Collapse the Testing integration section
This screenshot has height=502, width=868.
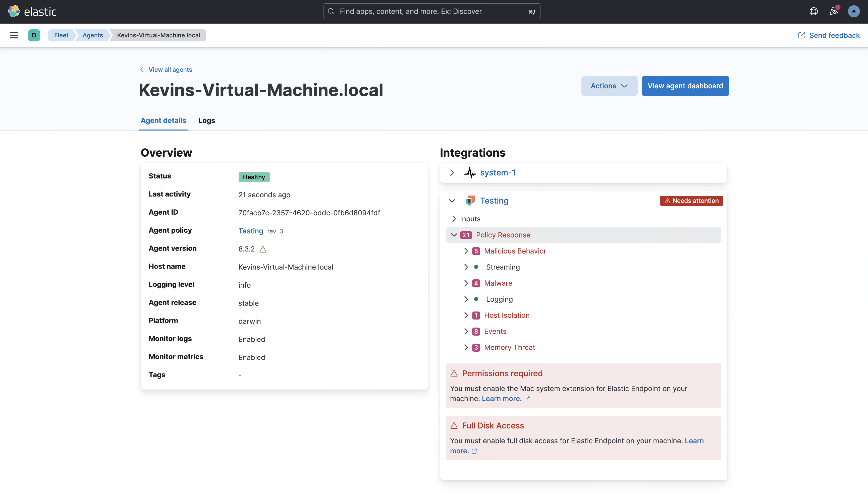click(x=452, y=201)
